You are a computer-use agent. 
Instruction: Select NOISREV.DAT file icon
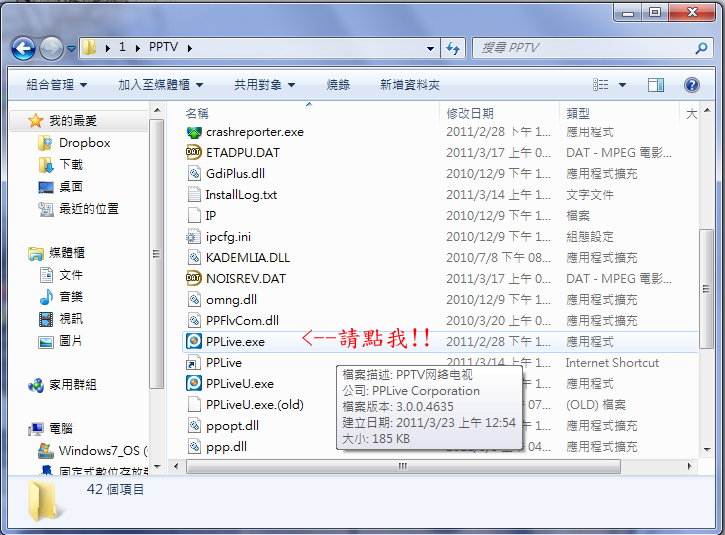pos(194,278)
